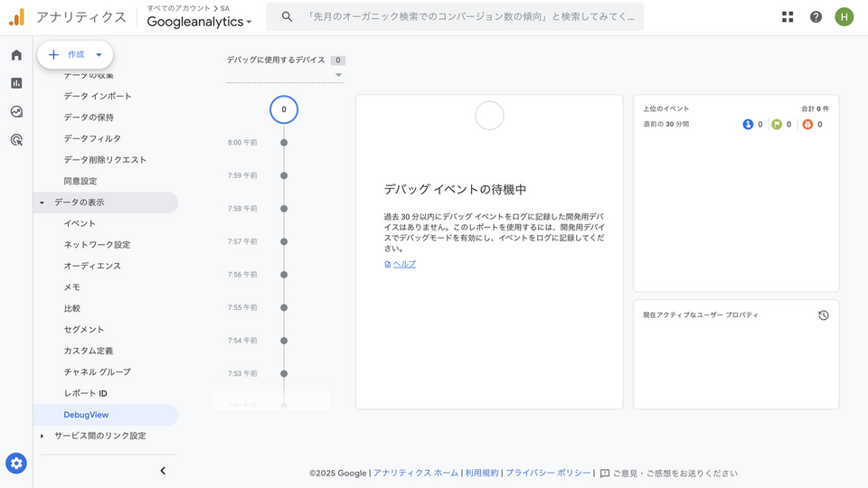Open the Explore icon in left rail
Image resolution: width=868 pixels, height=488 pixels.
pos(16,112)
